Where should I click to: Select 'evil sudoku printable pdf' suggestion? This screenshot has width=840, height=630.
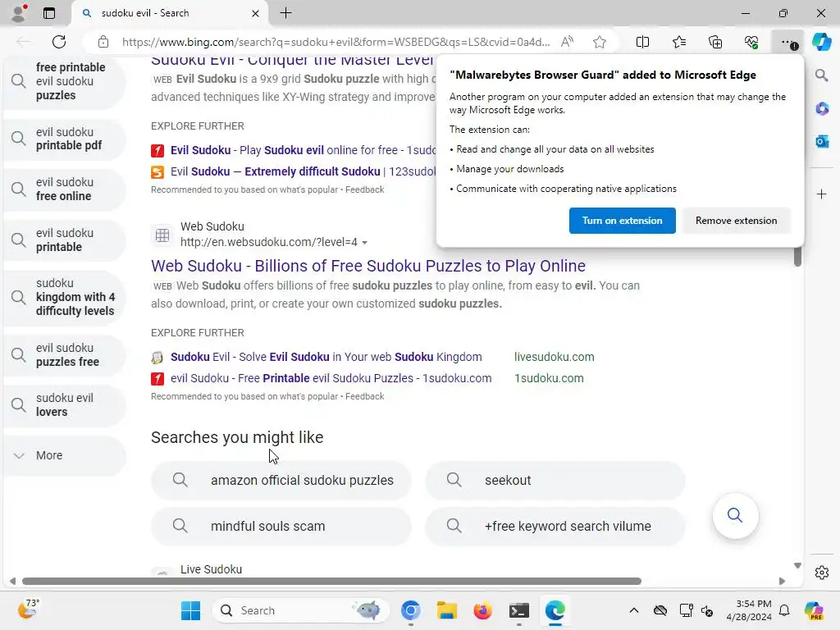pos(64,139)
